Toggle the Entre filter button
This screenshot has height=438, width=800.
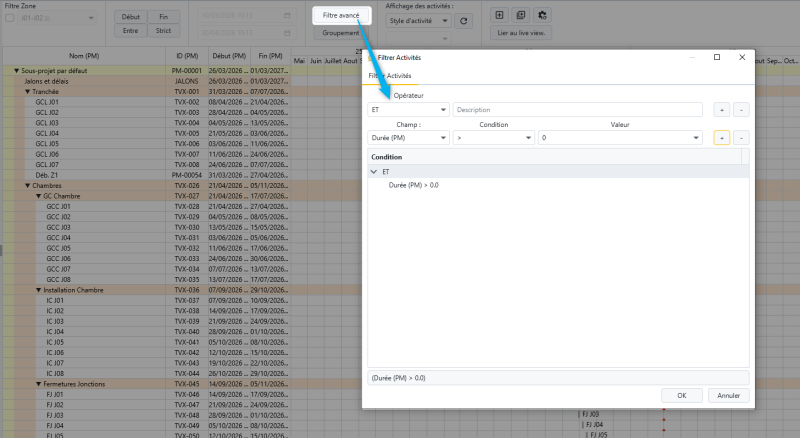click(x=131, y=31)
